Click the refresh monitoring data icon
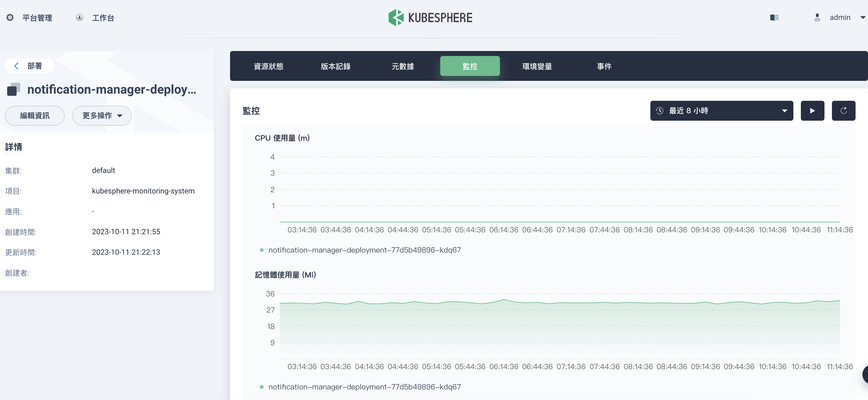 tap(843, 110)
